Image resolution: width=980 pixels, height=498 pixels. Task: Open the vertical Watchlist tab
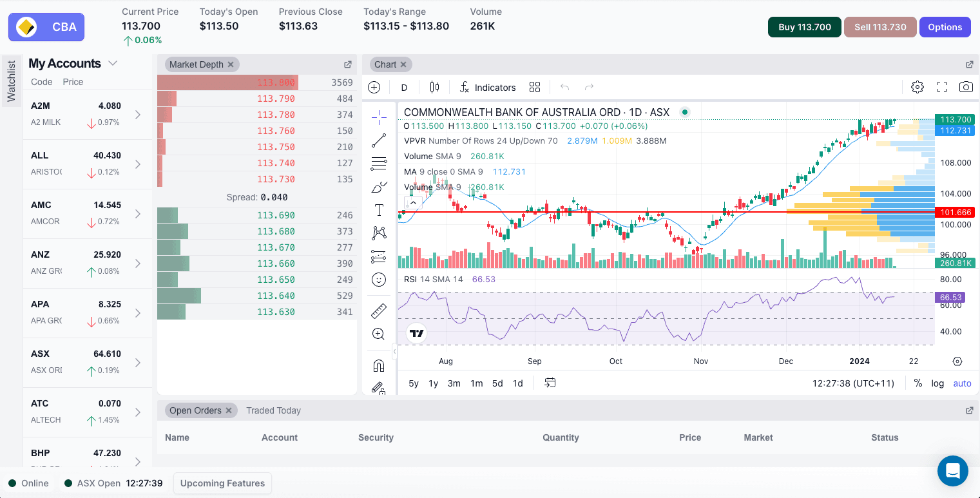11,81
